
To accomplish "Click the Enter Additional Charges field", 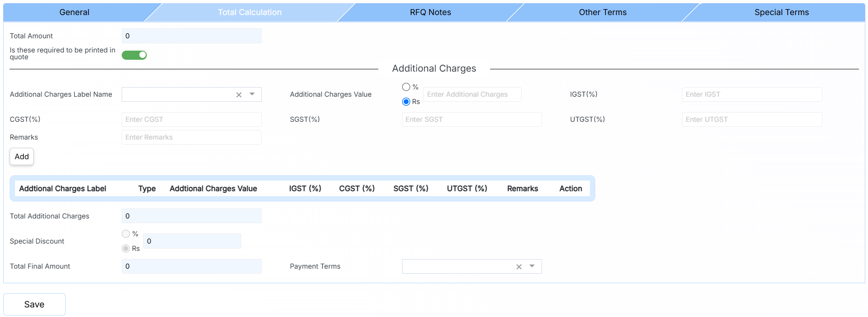I will [472, 94].
